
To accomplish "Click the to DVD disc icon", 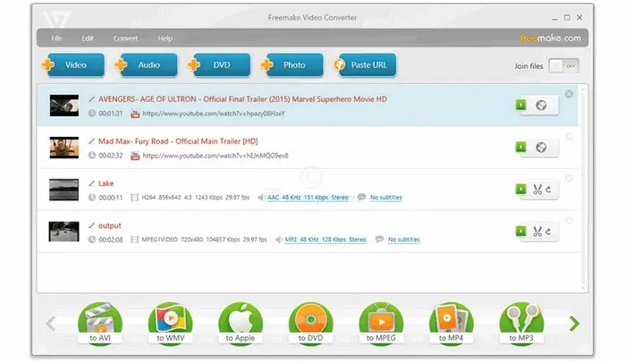I will [x=310, y=320].
